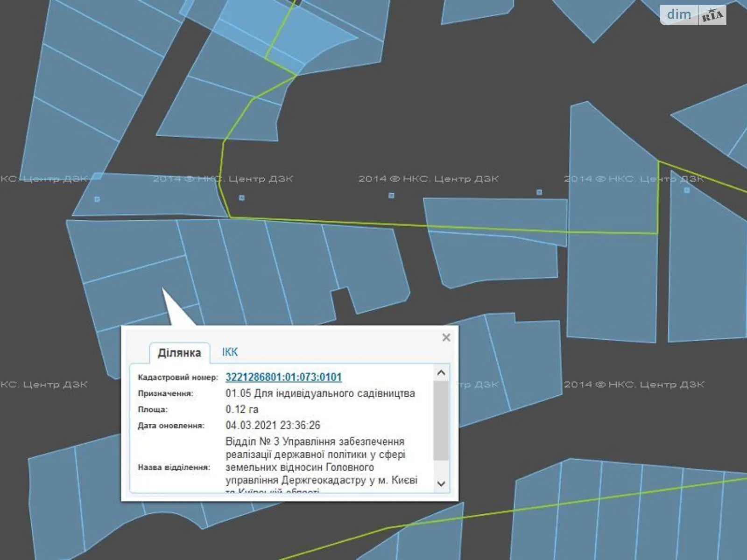Screen dimensions: 747x560
Task: Click the Кадастровий номер label
Action: 177,378
